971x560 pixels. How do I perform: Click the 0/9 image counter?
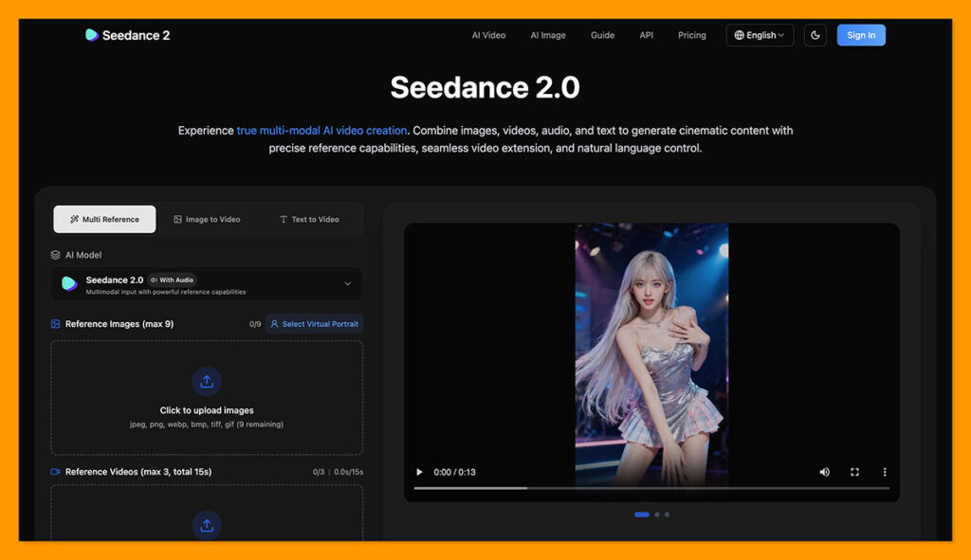tap(255, 324)
